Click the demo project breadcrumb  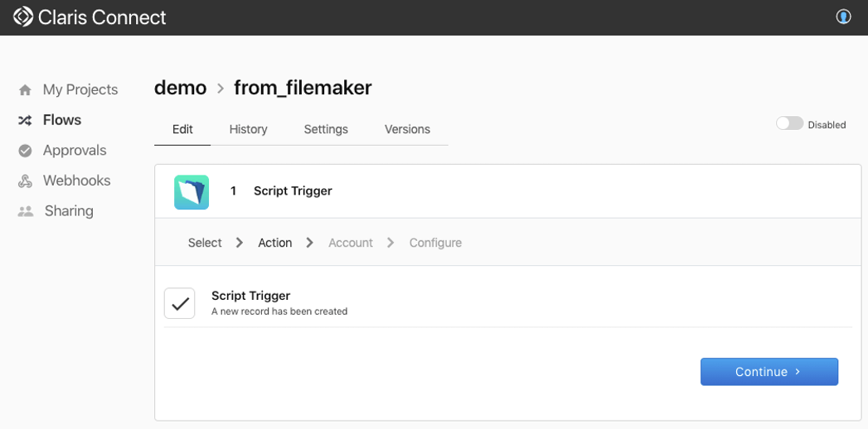click(181, 88)
